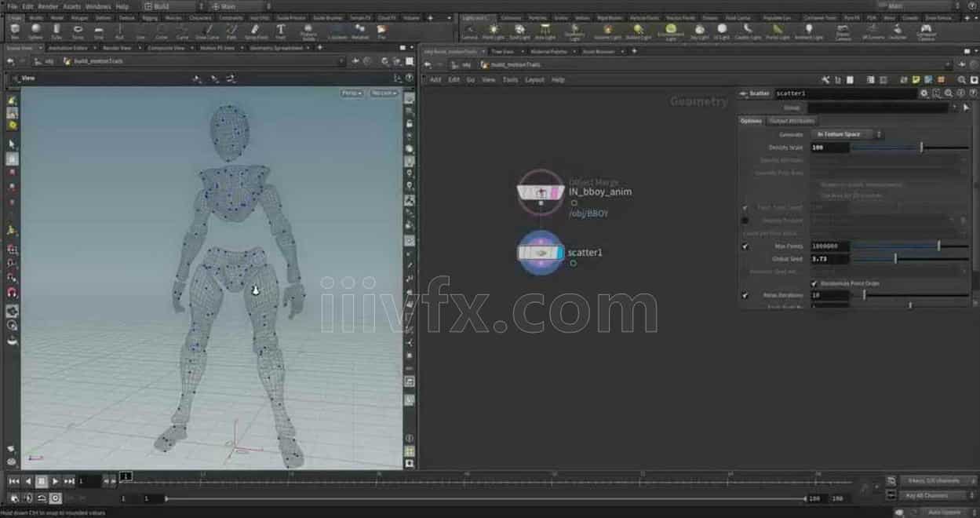Select the Torus shelf tool

(78, 31)
